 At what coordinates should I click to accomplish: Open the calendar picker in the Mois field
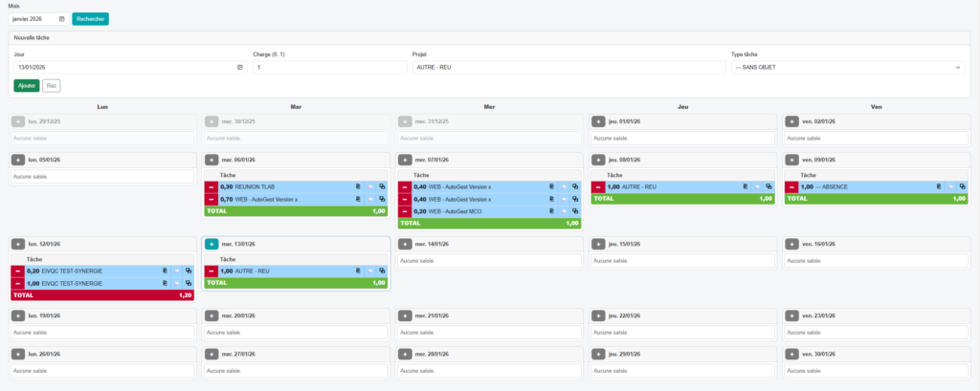(61, 18)
